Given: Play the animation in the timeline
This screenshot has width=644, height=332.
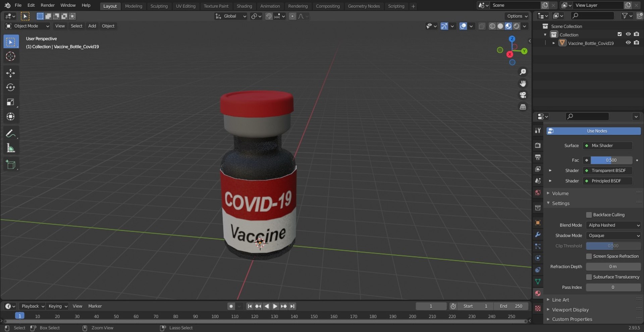Looking at the screenshot, I should point(275,306).
